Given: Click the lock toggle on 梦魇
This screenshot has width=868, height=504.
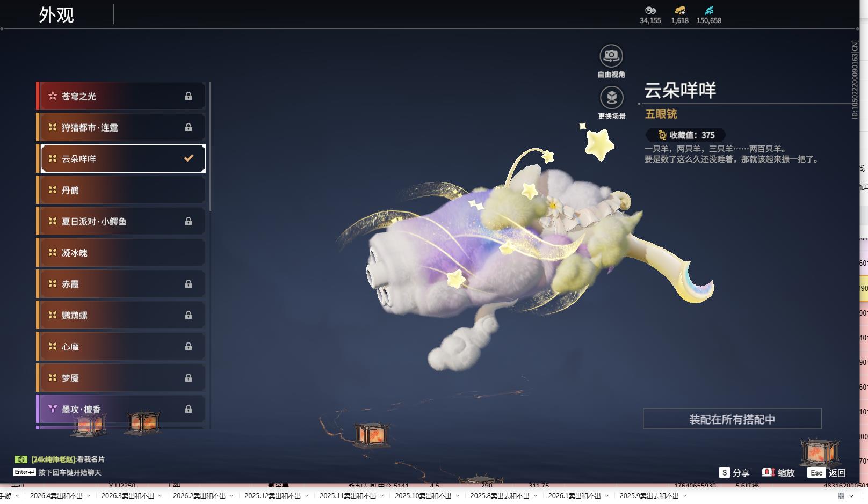Looking at the screenshot, I should 189,377.
